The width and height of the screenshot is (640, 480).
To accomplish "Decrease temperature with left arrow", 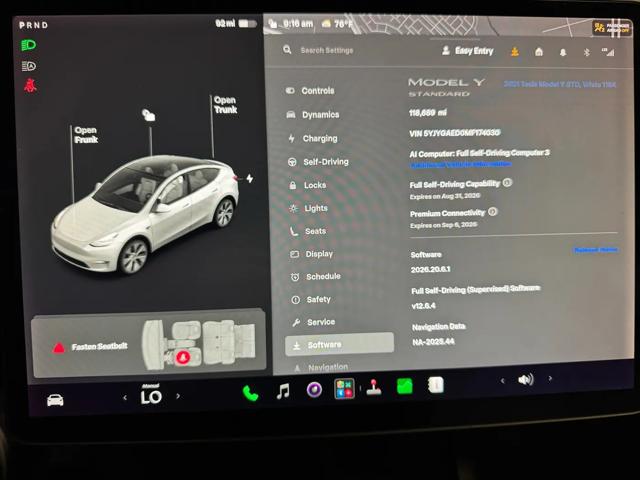I will (x=125, y=397).
